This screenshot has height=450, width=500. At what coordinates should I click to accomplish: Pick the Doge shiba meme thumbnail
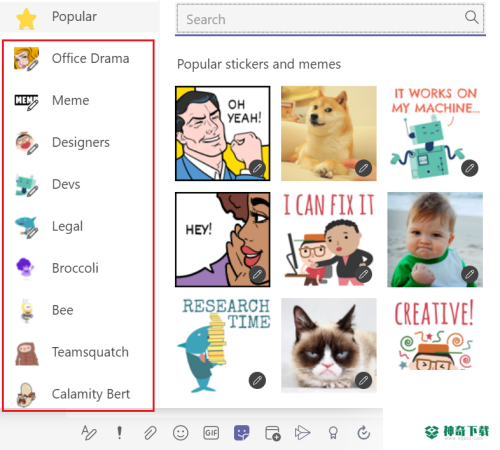tap(329, 133)
